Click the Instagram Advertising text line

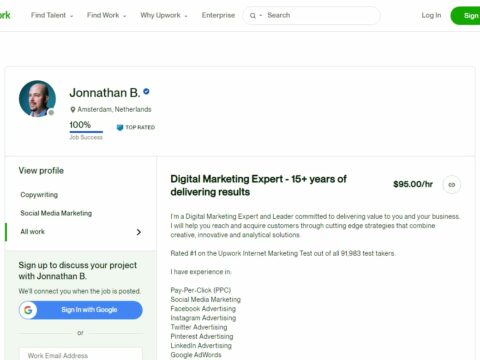click(x=203, y=318)
